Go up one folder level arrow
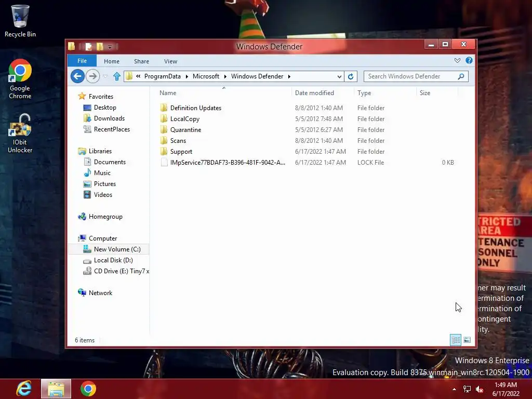The height and width of the screenshot is (399, 532). [x=117, y=76]
